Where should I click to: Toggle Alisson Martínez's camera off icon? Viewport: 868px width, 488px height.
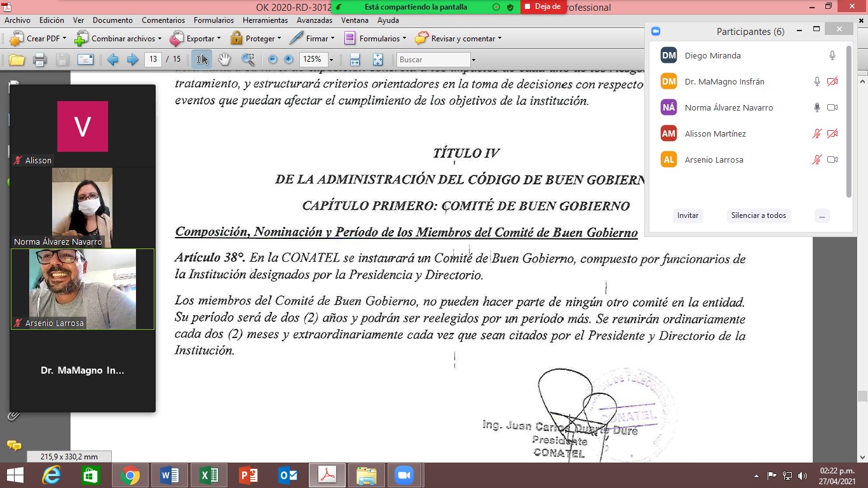click(832, 134)
